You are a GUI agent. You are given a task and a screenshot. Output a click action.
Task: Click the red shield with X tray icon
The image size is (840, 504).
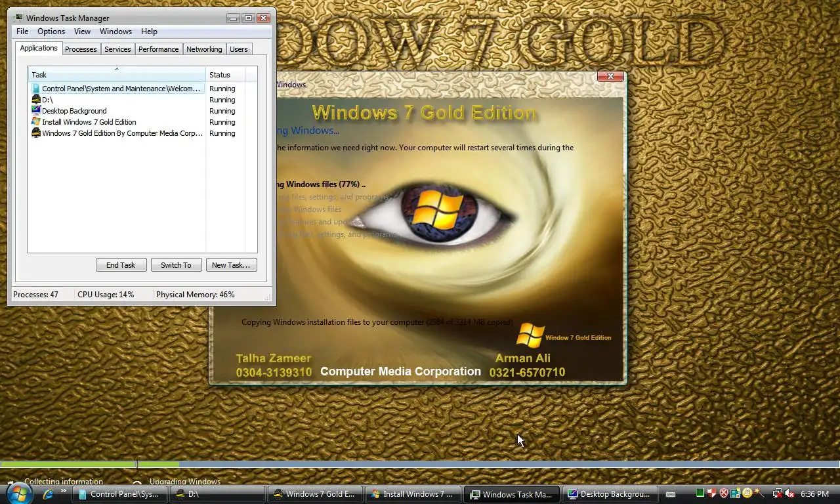pos(724,493)
